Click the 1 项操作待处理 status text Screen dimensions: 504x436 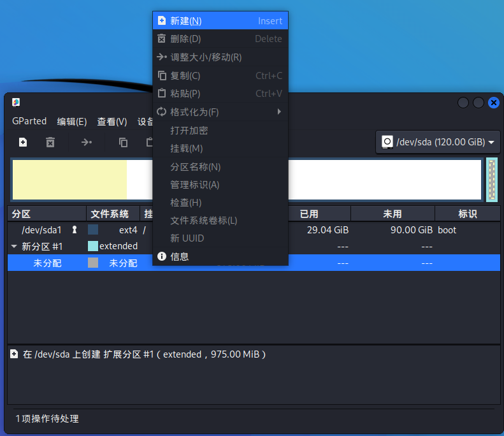(47, 419)
